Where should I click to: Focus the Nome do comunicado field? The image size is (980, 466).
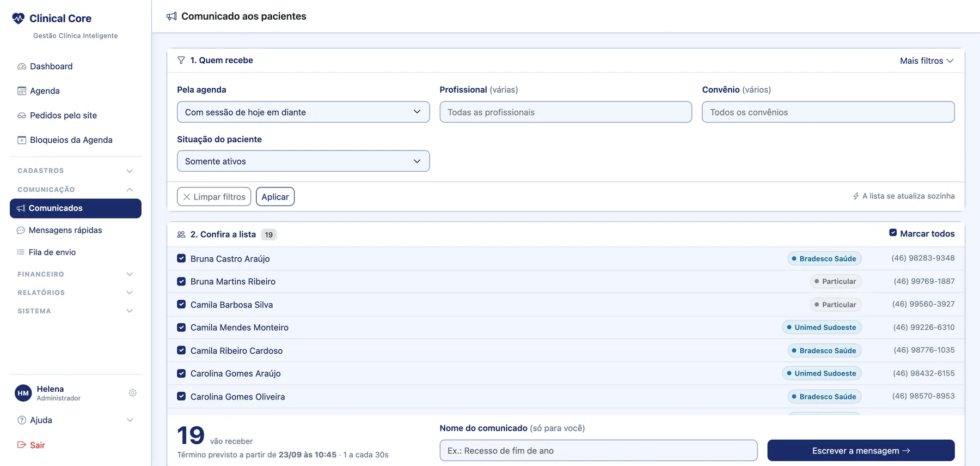pos(598,451)
